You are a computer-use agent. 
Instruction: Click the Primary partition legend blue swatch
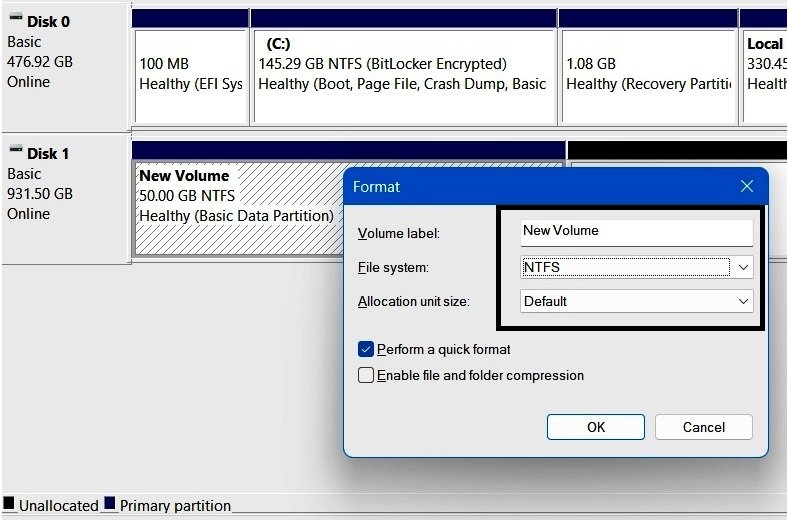tap(109, 504)
